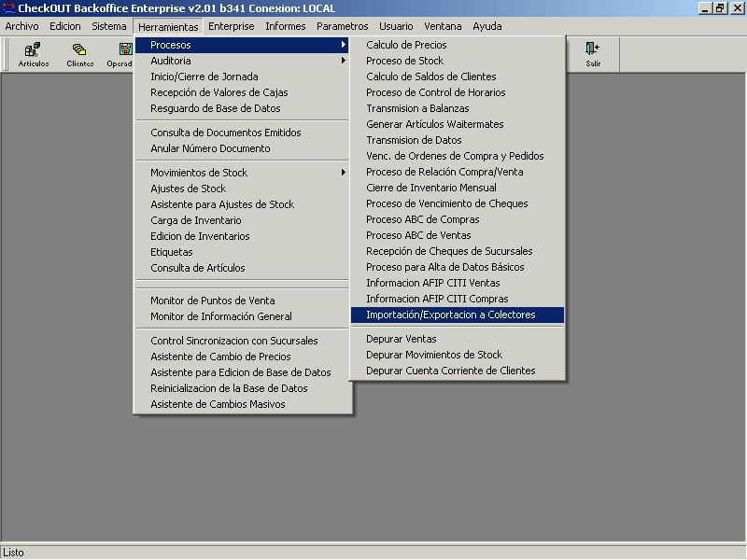The height and width of the screenshot is (560, 747).
Task: Select Asistente para Edicion de Base de Datos
Action: [243, 372]
